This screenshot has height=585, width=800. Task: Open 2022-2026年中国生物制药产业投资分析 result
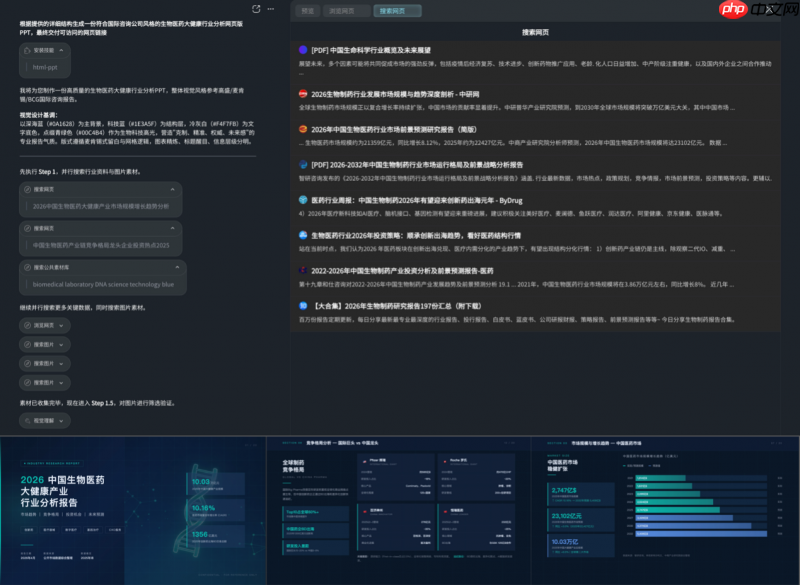(402, 271)
